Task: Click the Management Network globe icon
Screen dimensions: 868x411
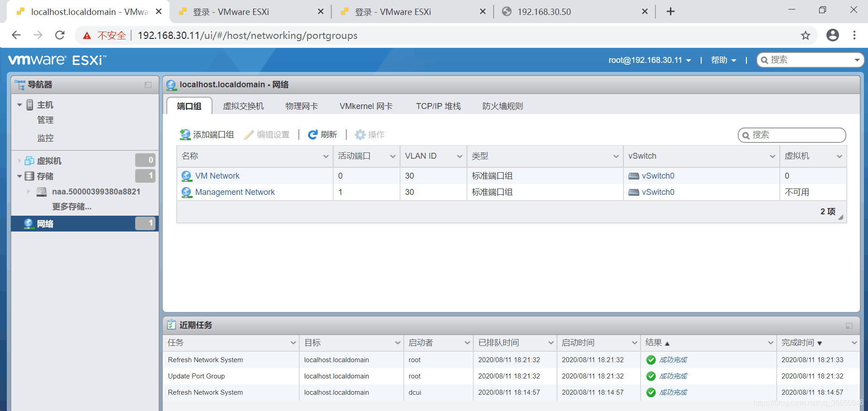Action: [x=186, y=192]
